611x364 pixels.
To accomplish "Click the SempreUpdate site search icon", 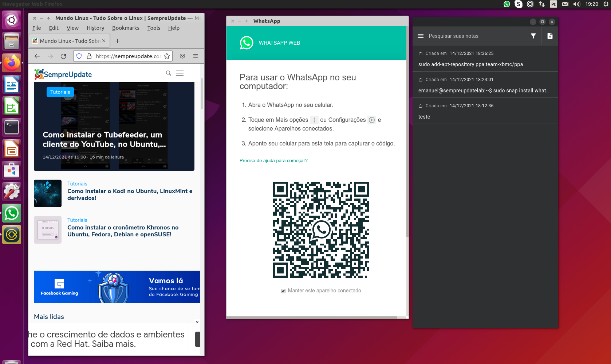I will point(169,73).
